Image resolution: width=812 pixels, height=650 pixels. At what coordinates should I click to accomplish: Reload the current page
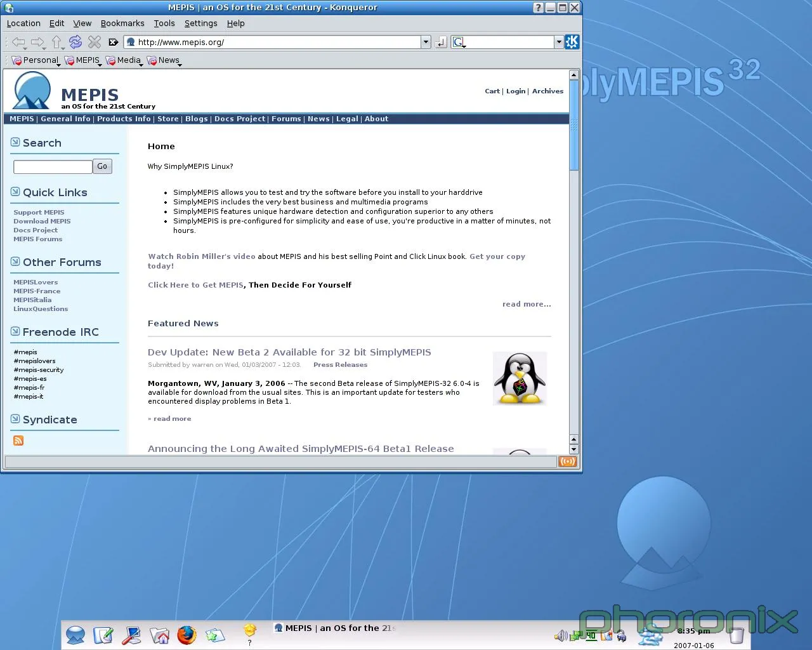point(75,42)
